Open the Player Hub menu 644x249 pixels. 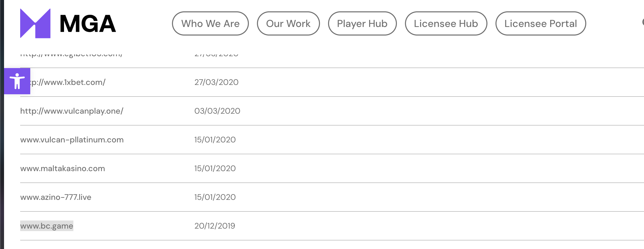[362, 23]
